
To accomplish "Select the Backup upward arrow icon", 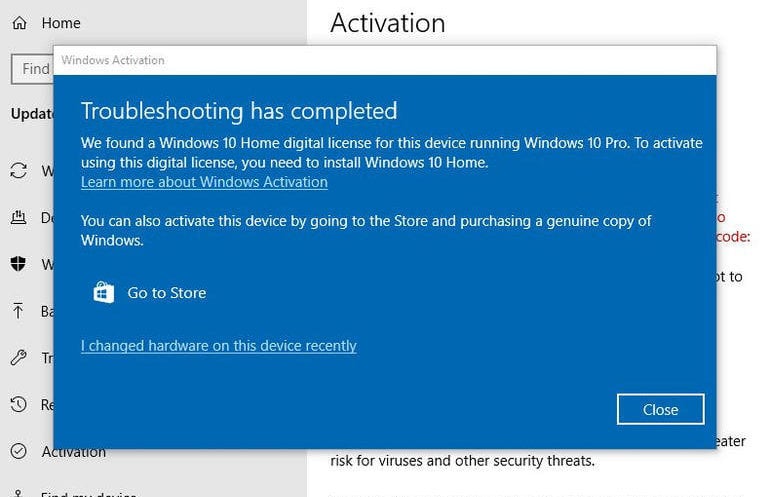I will coord(18,310).
